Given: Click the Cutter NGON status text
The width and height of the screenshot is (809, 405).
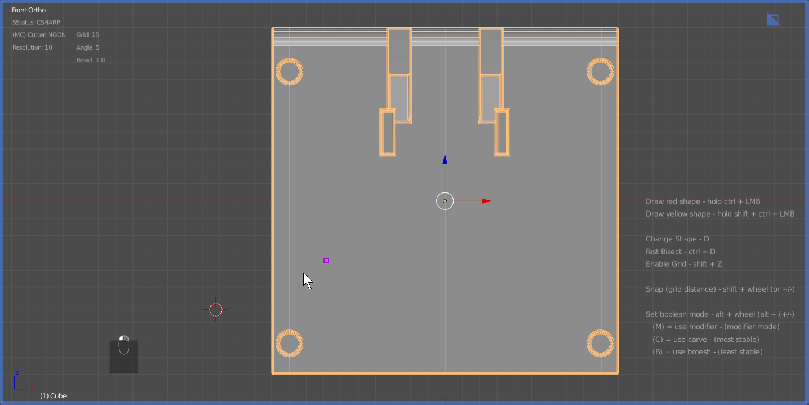Looking at the screenshot, I should pos(40,35).
